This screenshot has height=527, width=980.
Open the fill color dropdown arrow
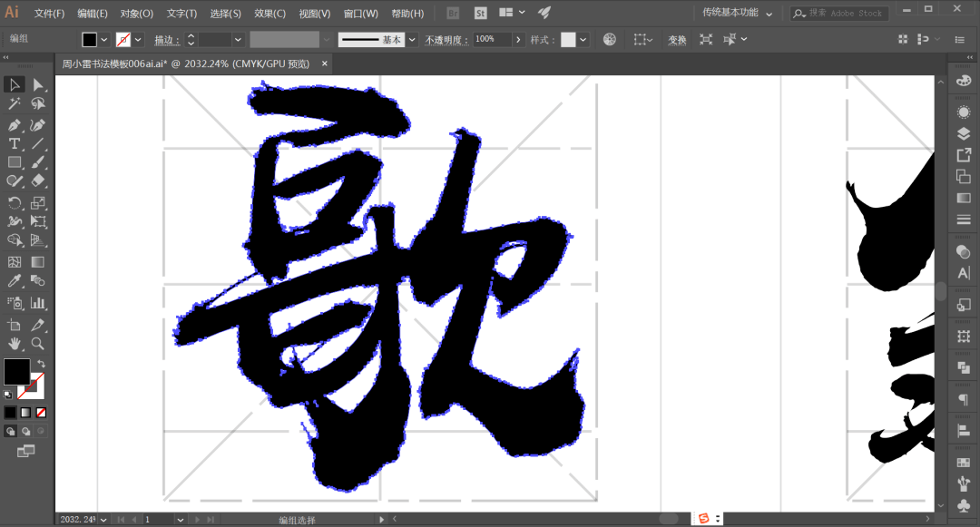(104, 40)
